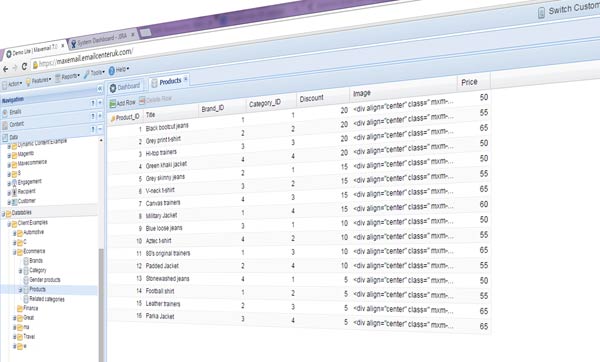Click the Switch Customer button text
Screen dimensions: 600x362
click(574, 8)
